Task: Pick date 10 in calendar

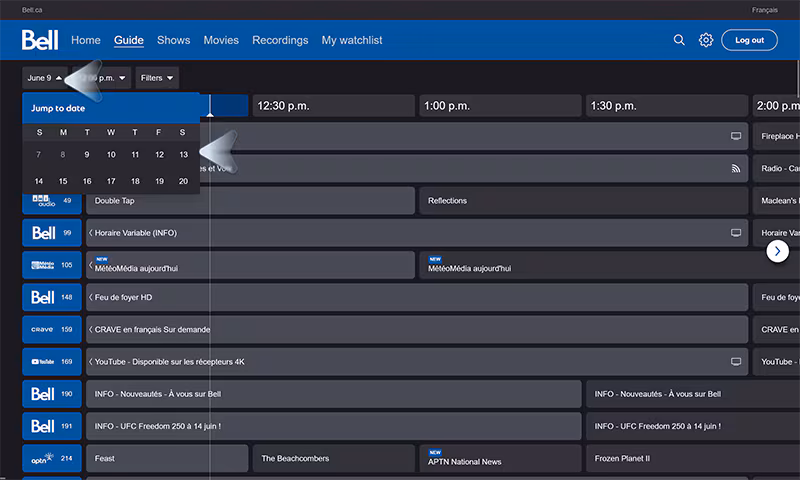Action: pos(111,155)
